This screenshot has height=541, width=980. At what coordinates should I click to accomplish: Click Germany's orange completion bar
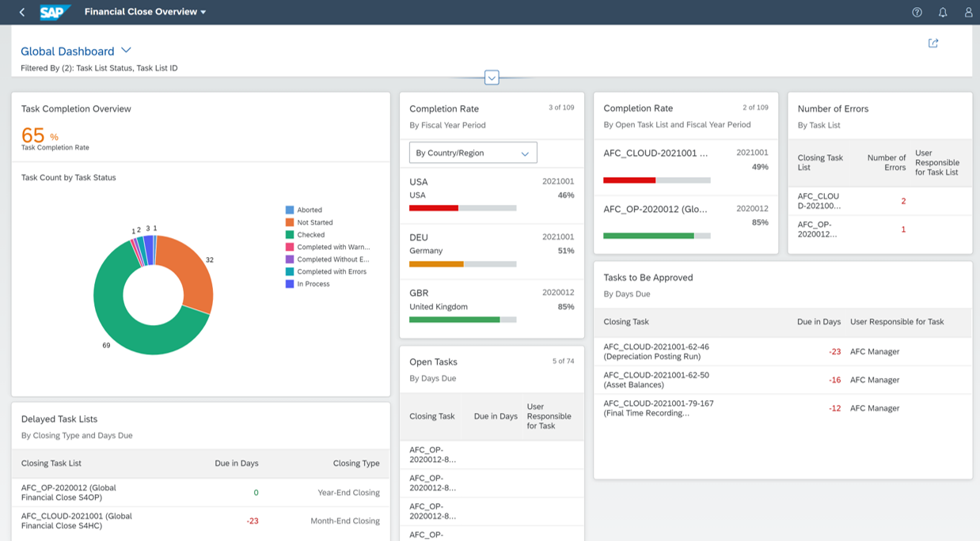(435, 264)
